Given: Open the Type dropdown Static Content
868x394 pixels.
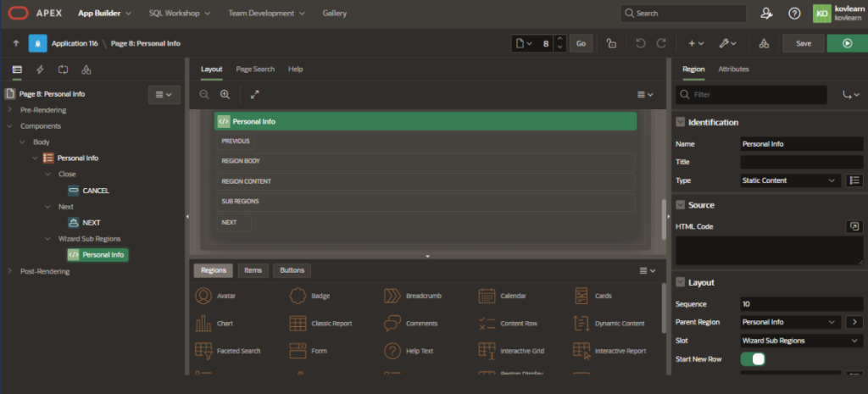Looking at the screenshot, I should click(x=791, y=180).
